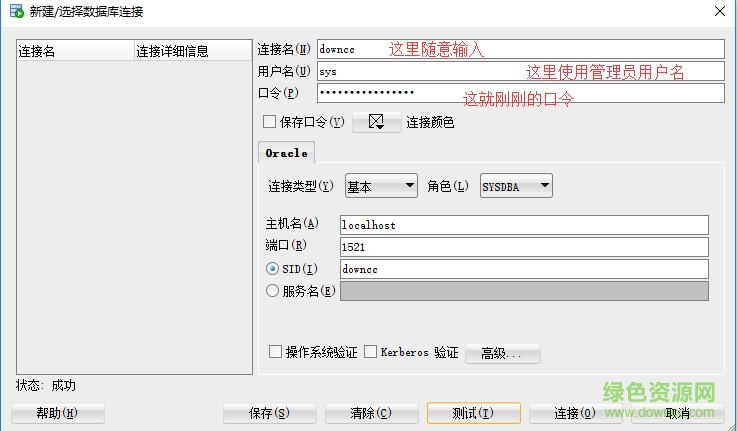
Task: Open the 高级... advanced settings button
Action: coord(503,353)
